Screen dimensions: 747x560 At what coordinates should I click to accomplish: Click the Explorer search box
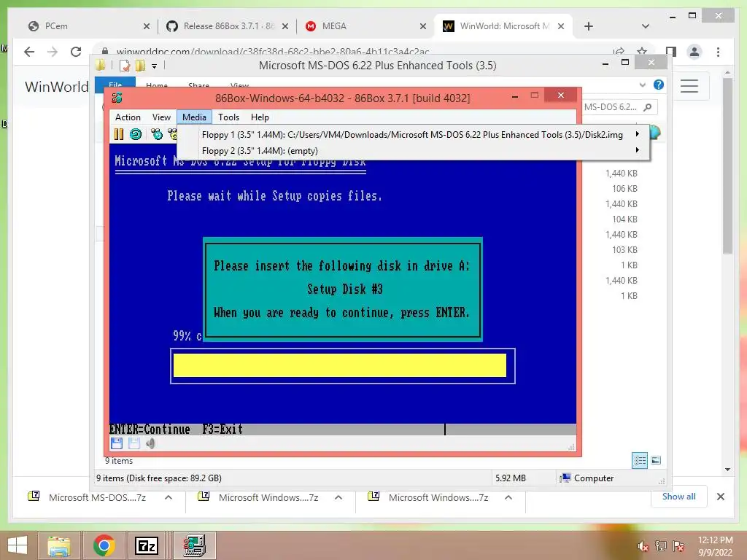pos(620,107)
